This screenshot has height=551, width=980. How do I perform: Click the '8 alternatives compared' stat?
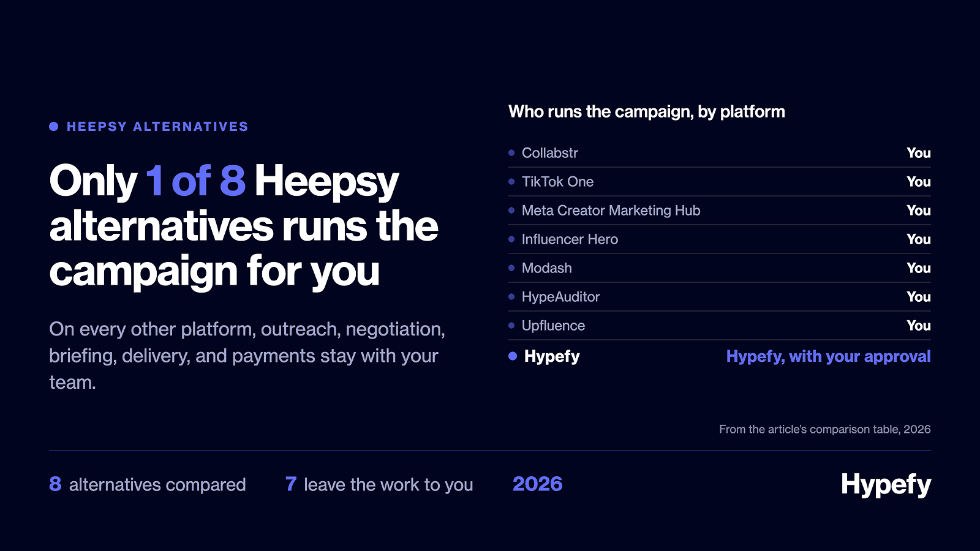coord(148,484)
